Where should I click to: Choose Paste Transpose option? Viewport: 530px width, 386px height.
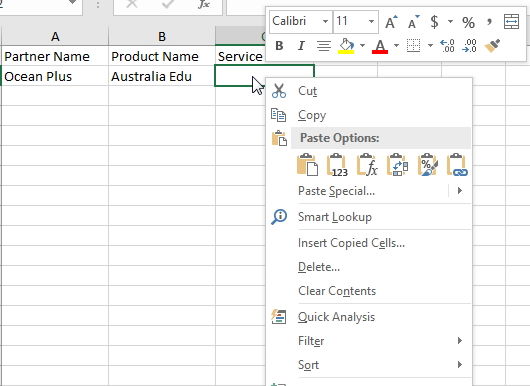point(397,165)
